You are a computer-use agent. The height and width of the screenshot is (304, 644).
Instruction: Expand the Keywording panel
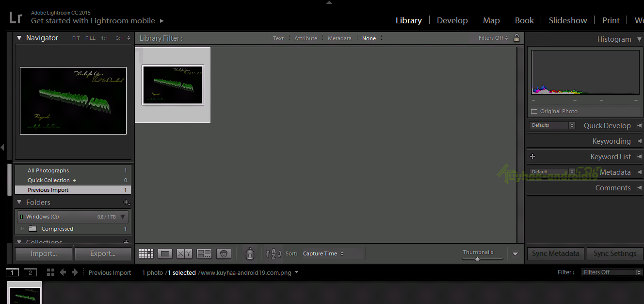[x=640, y=141]
